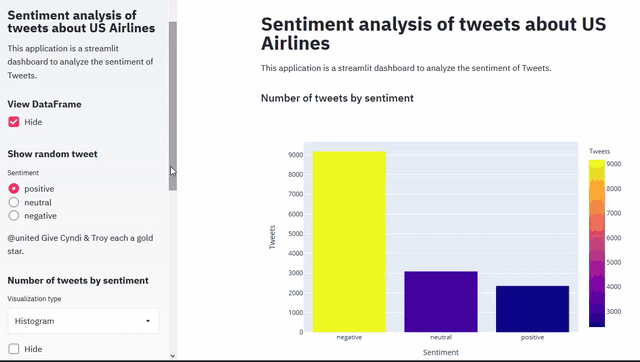The width and height of the screenshot is (640, 362).
Task: Click the Tweets color scale legend bar
Action: point(596,243)
